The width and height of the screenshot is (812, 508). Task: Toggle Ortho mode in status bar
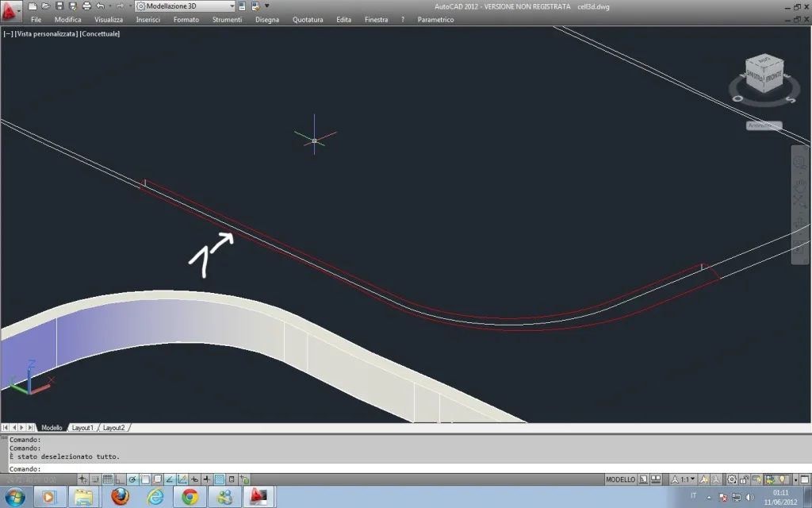tap(121, 479)
